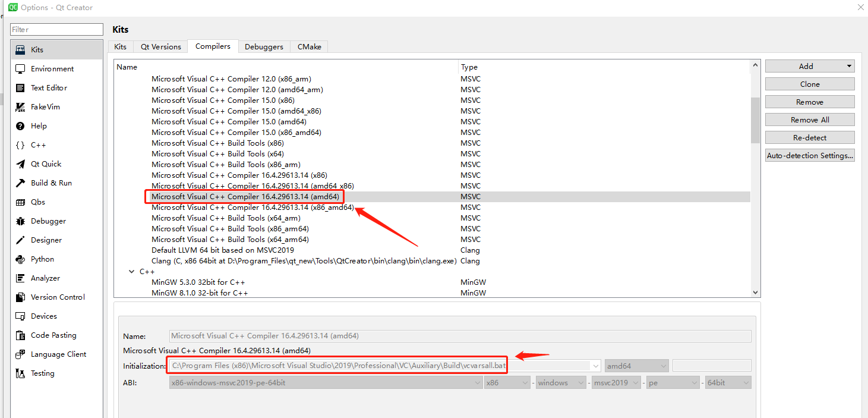Open Auto-detection Settings
The image size is (868, 418).
click(x=810, y=155)
